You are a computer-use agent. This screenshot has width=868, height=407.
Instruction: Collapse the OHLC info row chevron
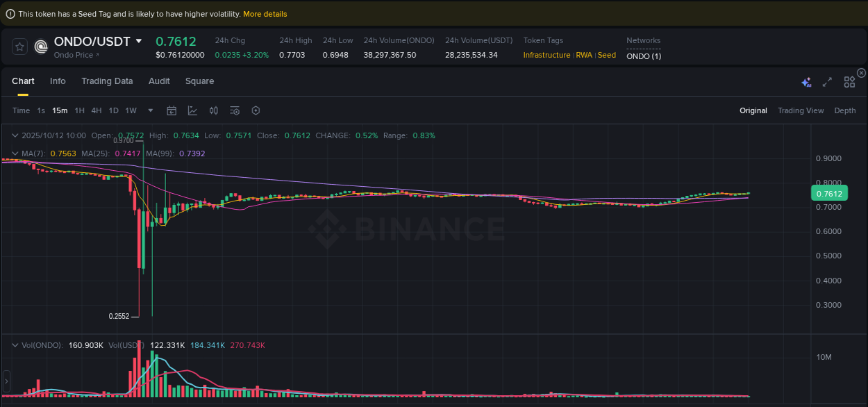tap(15, 135)
